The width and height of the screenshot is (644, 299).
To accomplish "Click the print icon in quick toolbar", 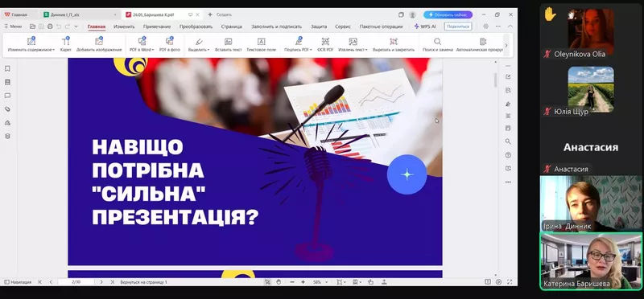I will click(50, 27).
